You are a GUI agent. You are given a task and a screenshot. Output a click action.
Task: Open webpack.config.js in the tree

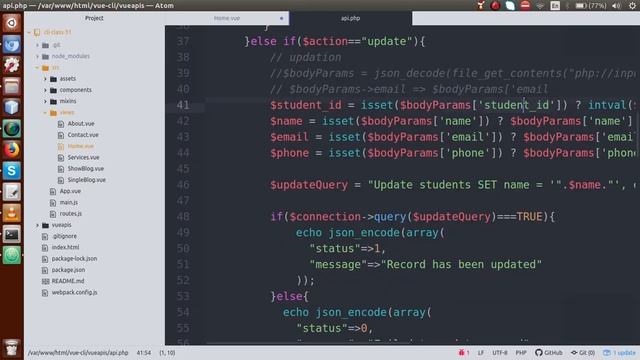[74, 293]
